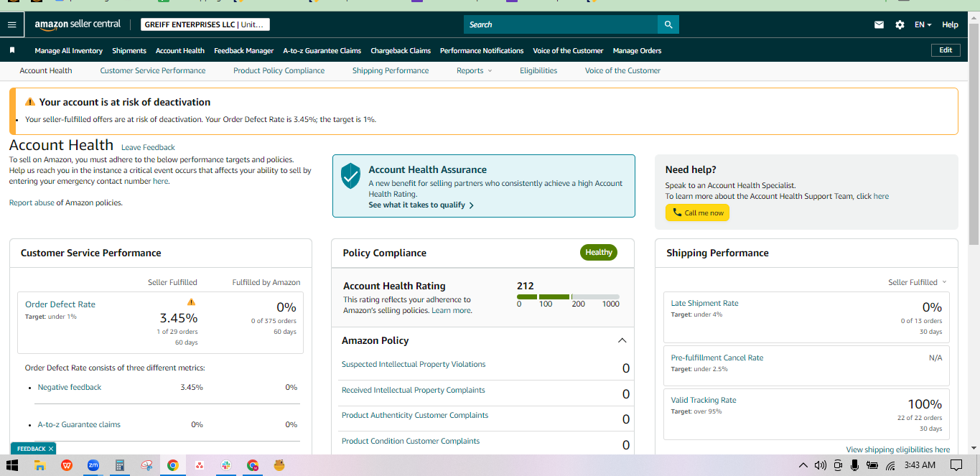This screenshot has width=980, height=476.
Task: Open Chargeback Claims in the top bar
Action: 401,50
